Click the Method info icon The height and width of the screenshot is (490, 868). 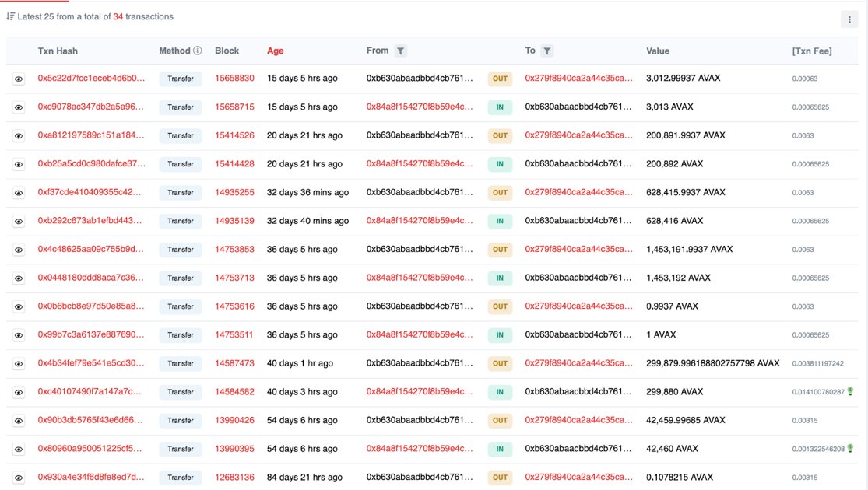197,51
